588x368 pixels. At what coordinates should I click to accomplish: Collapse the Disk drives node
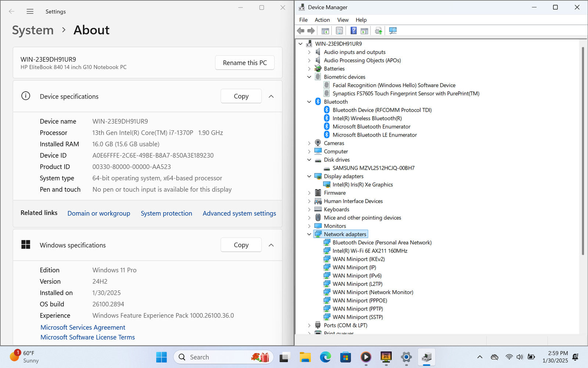[309, 160]
